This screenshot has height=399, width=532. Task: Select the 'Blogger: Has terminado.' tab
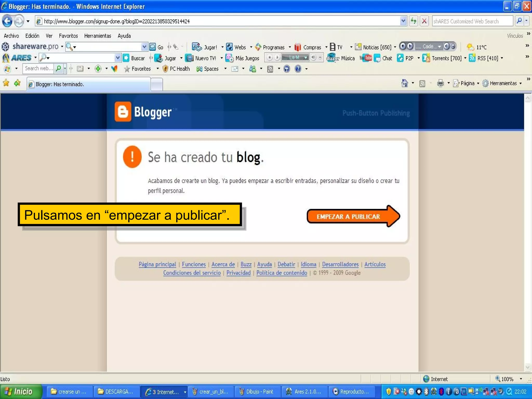(x=88, y=84)
